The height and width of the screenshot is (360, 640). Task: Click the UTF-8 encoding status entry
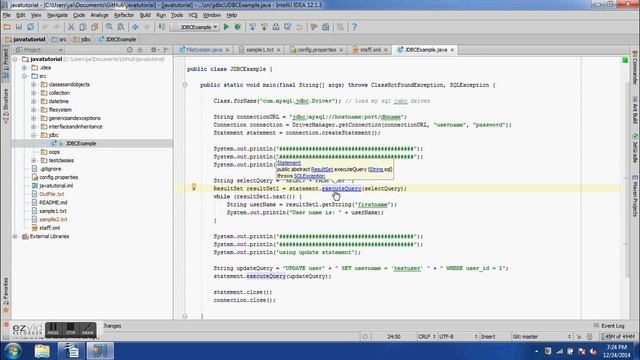(458, 337)
